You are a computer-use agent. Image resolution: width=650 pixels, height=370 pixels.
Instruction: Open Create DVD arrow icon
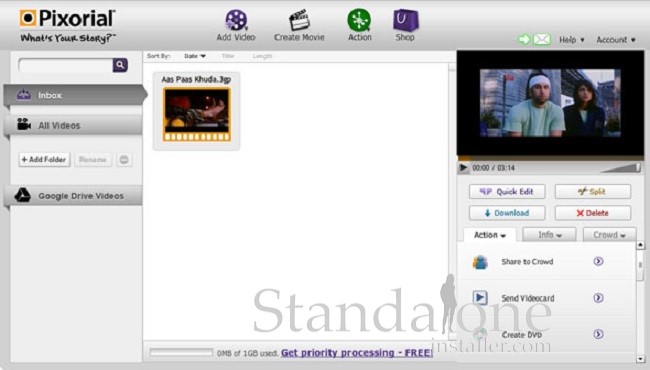pyautogui.click(x=598, y=334)
